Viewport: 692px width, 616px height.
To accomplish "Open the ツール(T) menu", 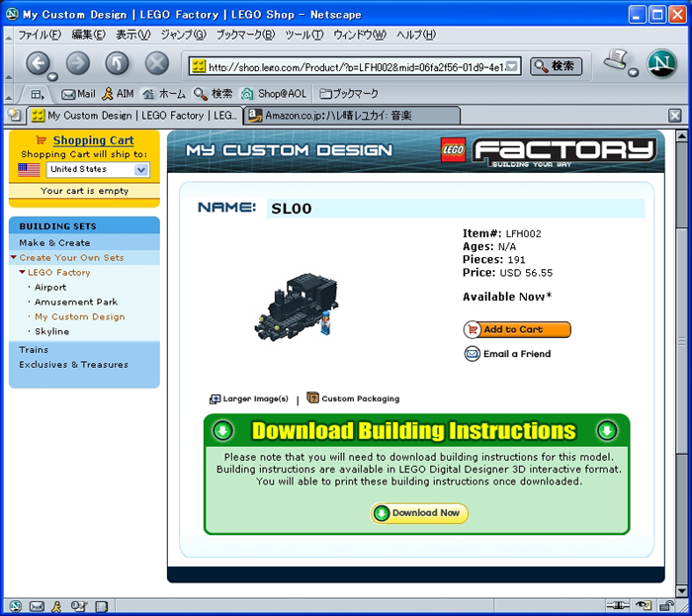I will pos(304,35).
